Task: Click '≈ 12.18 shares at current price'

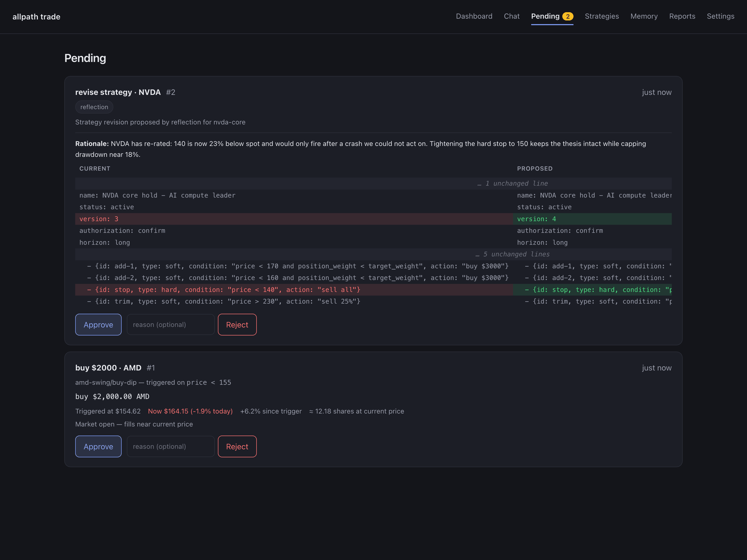Action: click(357, 411)
